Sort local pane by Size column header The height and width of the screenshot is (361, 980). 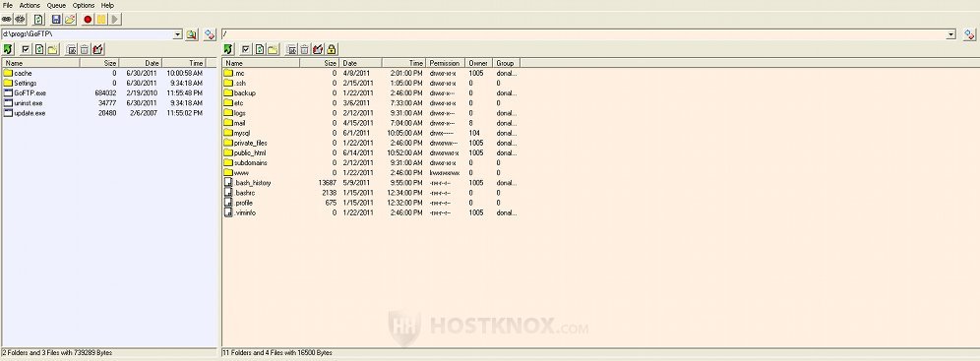(x=99, y=63)
